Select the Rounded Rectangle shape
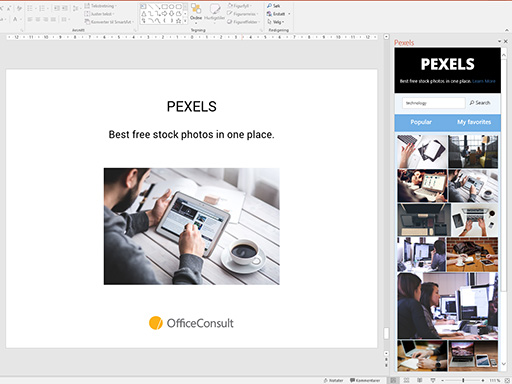512x384 pixels. [179, 6]
